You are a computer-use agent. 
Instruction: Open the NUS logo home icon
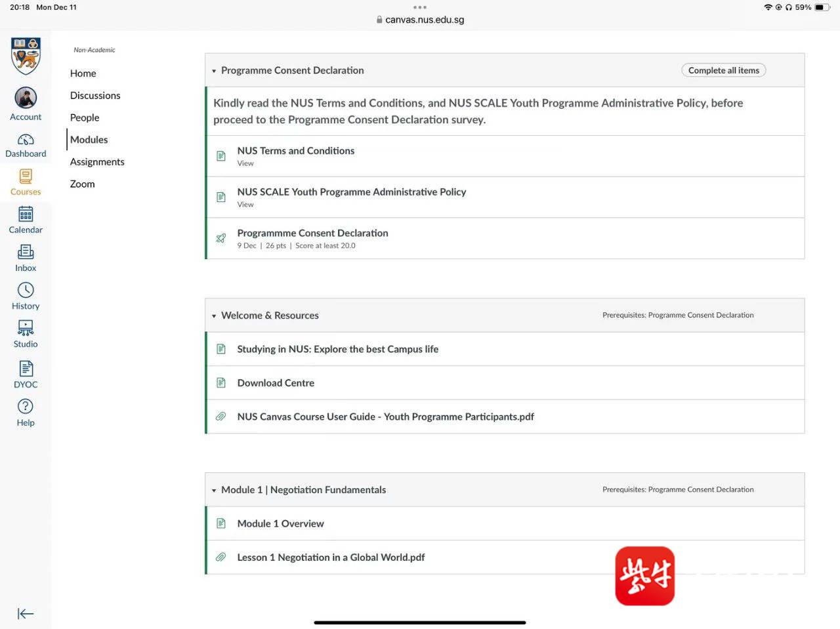(x=26, y=56)
